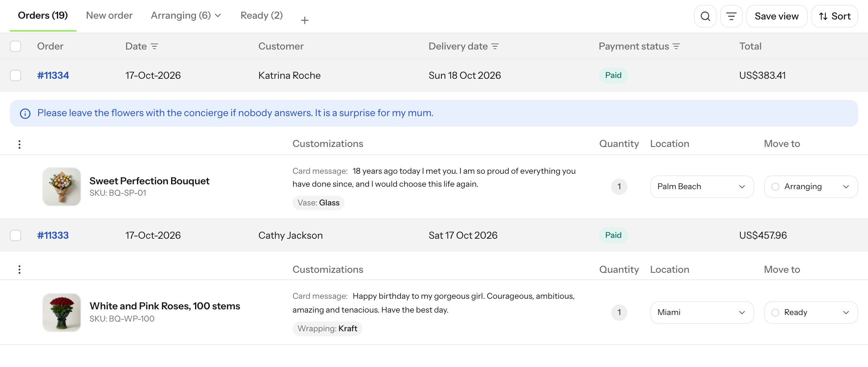The image size is (868, 367).
Task: Open the Arranging move-to dropdown
Action: (x=811, y=187)
